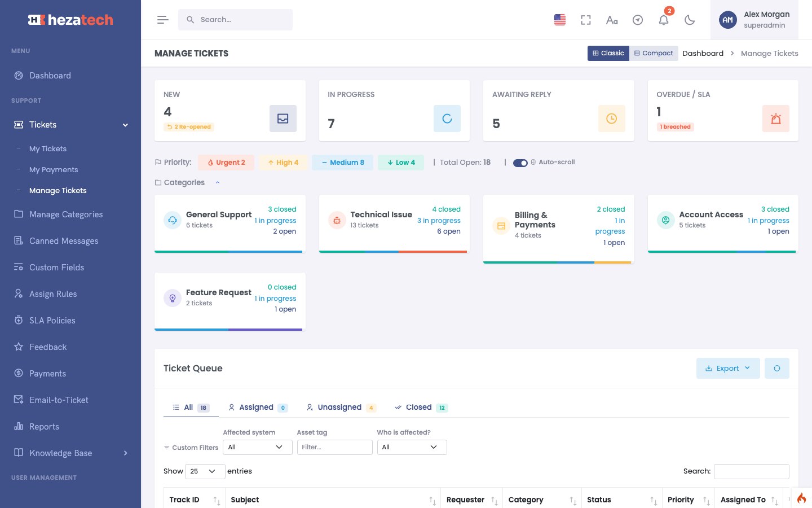Switch to Classic view

point(608,53)
